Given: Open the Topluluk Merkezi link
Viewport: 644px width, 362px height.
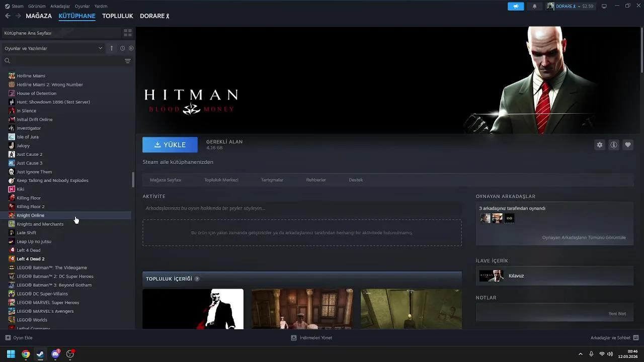Looking at the screenshot, I should [221, 180].
